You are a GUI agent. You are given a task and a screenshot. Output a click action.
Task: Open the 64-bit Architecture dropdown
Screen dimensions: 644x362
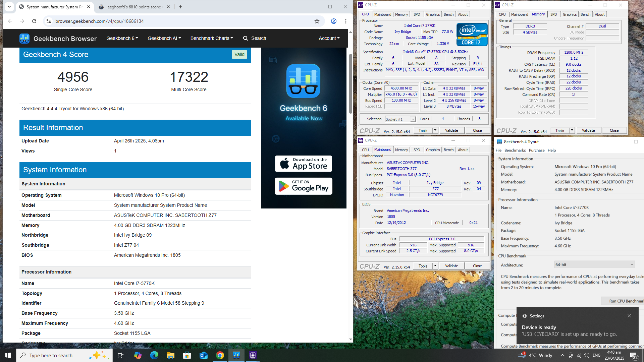pos(595,264)
